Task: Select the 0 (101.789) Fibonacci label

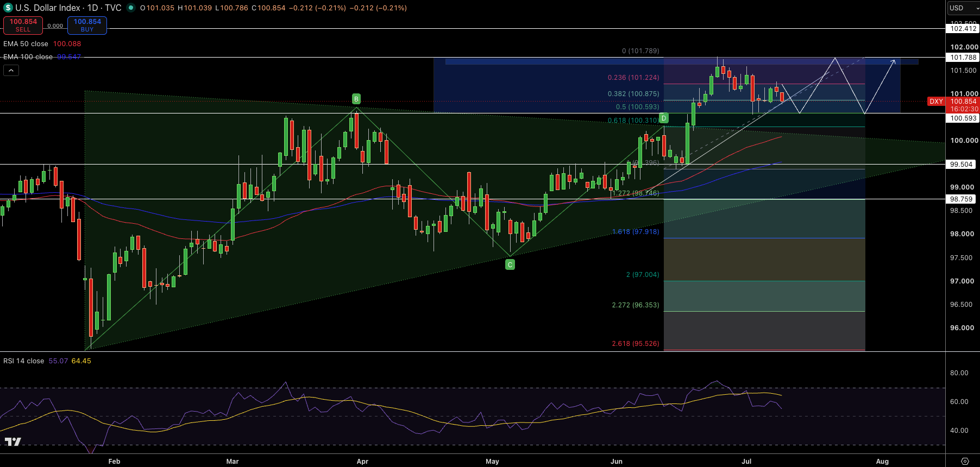Action: pyautogui.click(x=640, y=51)
